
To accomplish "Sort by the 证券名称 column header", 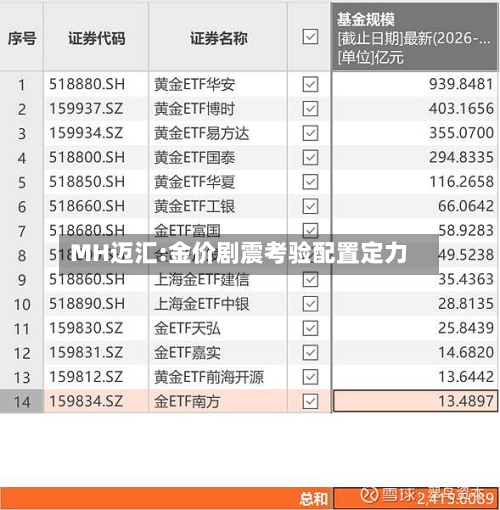I will [x=218, y=38].
